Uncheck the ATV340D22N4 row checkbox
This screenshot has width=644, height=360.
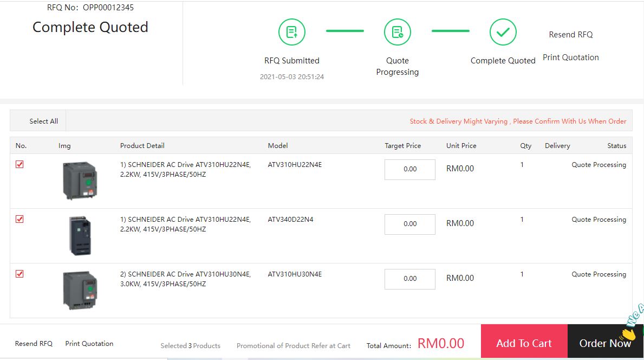click(x=19, y=219)
